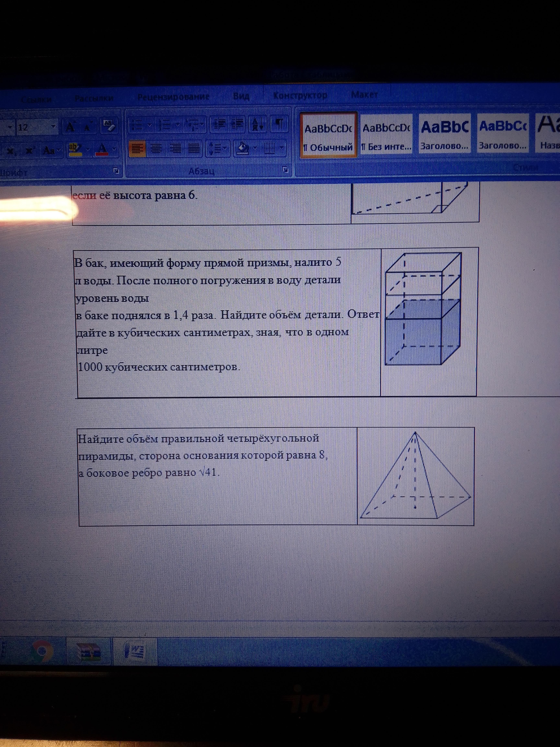Open the font color dropdown arrow
Viewport: 560px width, 747px height.
(114, 149)
